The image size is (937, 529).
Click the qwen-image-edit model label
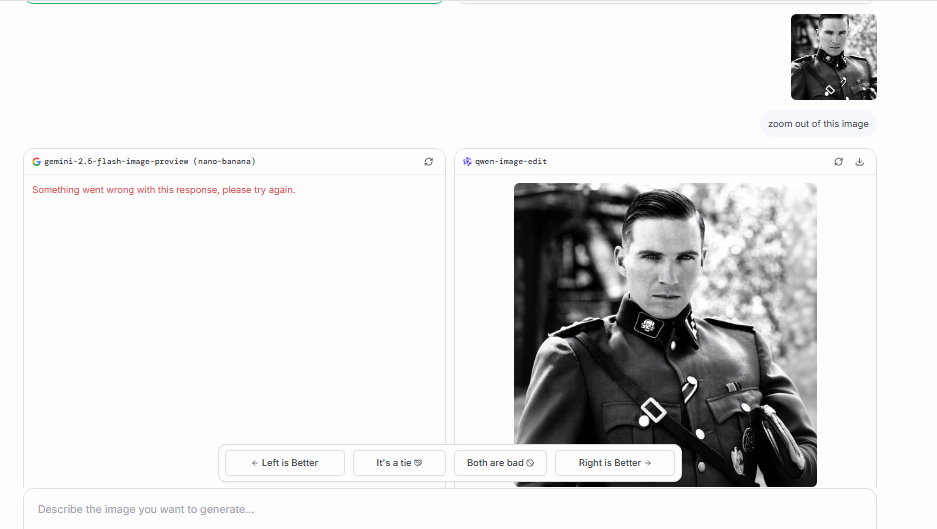pos(511,161)
